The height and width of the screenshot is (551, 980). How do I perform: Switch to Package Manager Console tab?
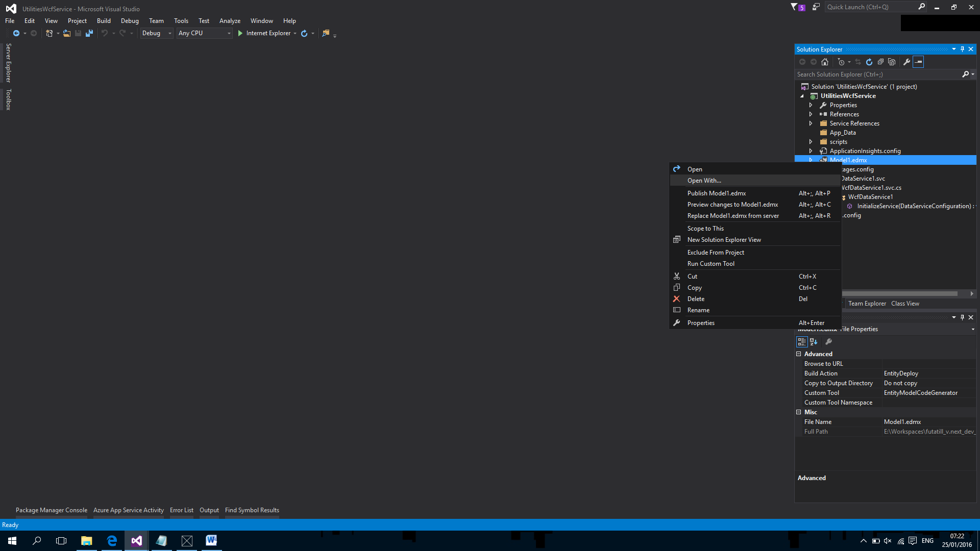point(52,510)
